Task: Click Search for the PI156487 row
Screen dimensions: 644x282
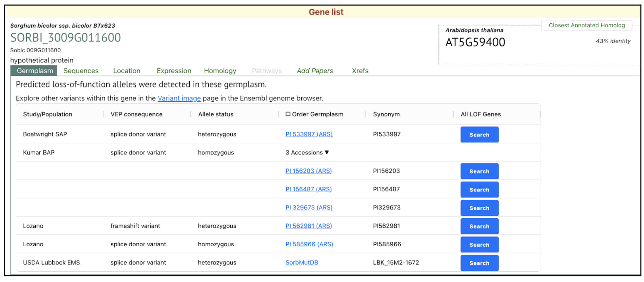Action: tap(479, 190)
